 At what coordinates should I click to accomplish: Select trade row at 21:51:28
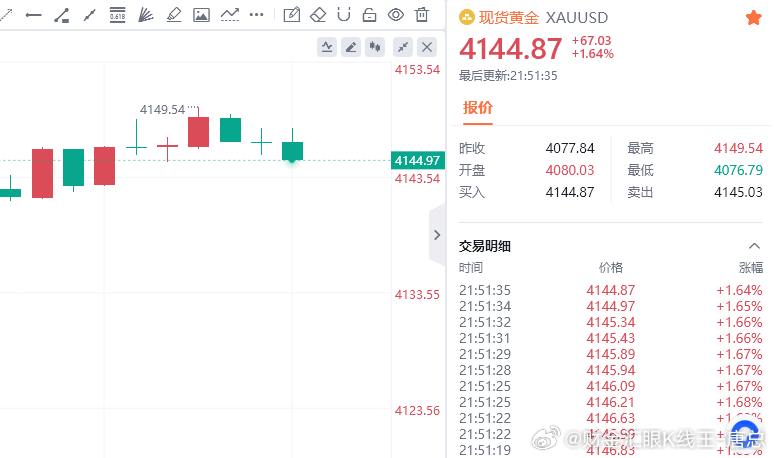click(x=611, y=370)
